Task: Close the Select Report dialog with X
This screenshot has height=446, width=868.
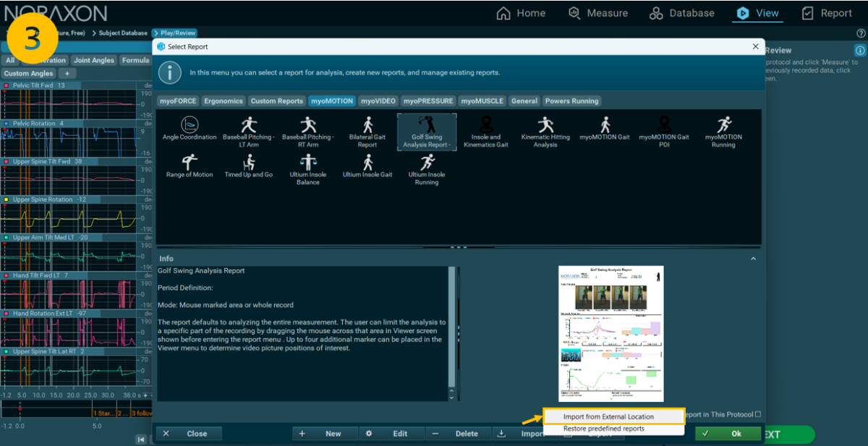Action: [x=756, y=46]
